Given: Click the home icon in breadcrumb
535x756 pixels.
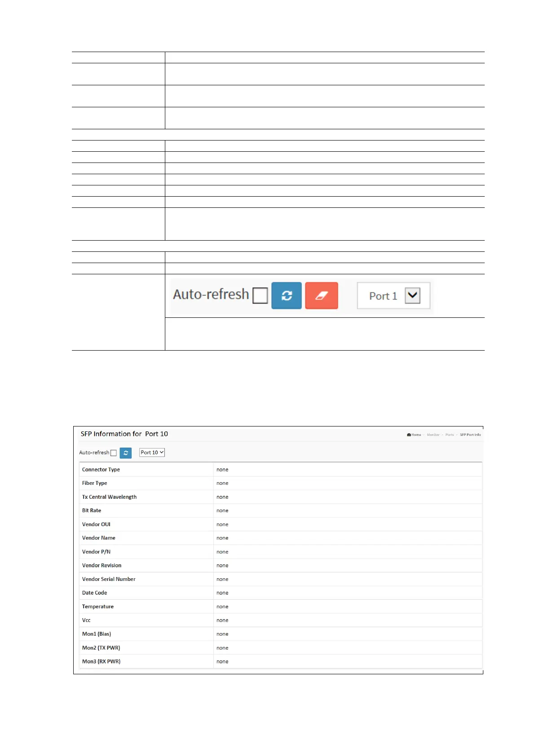Looking at the screenshot, I should tap(409, 435).
